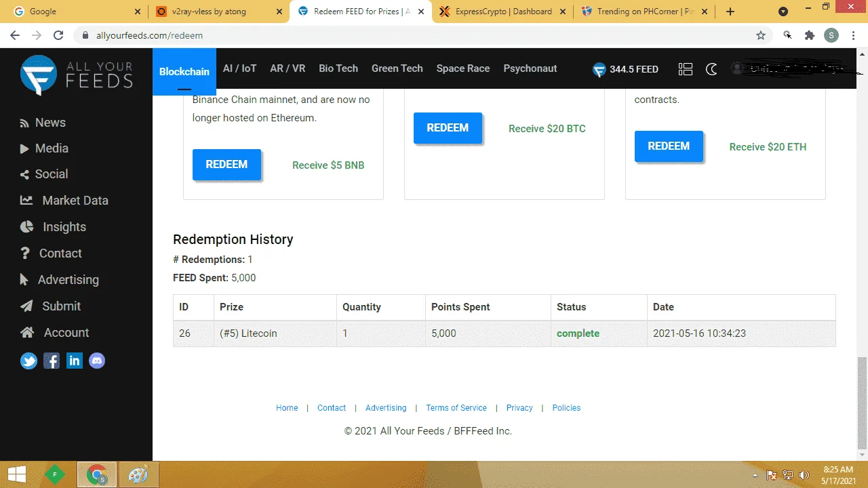Select the Psychonaut category tab
The height and width of the screenshot is (488, 868).
point(530,68)
